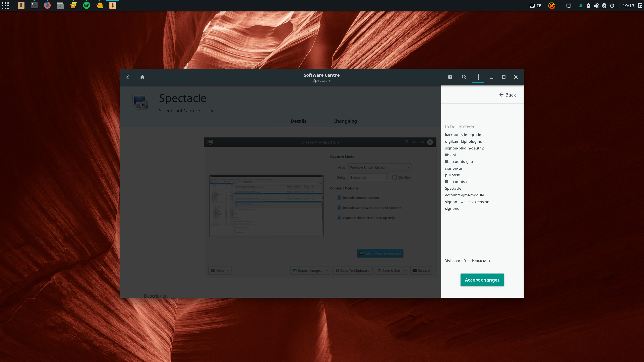The width and height of the screenshot is (644, 362).
Task: Select kaccounts-integration in removal list
Action: click(x=464, y=135)
